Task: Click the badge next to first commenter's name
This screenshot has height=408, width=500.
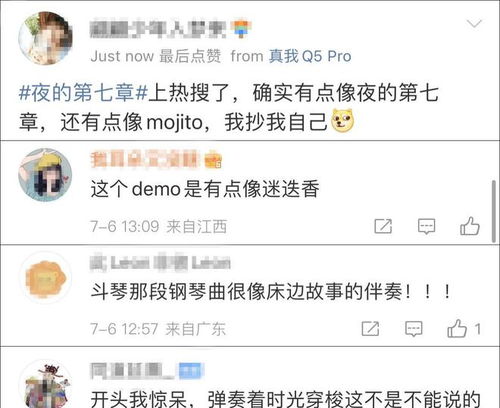Action: point(213,160)
